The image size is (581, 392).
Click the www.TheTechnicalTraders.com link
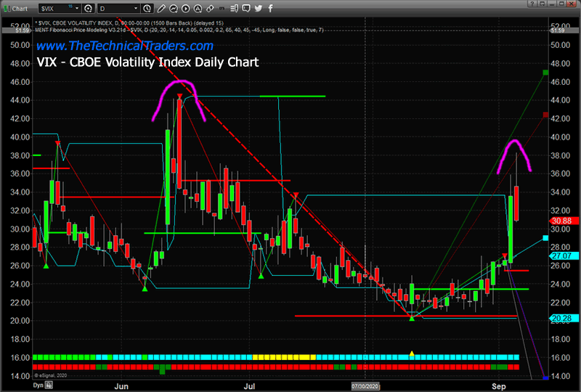coord(124,46)
